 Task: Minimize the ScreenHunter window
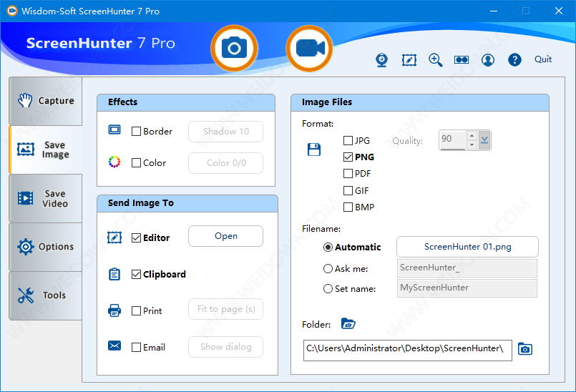[494, 11]
